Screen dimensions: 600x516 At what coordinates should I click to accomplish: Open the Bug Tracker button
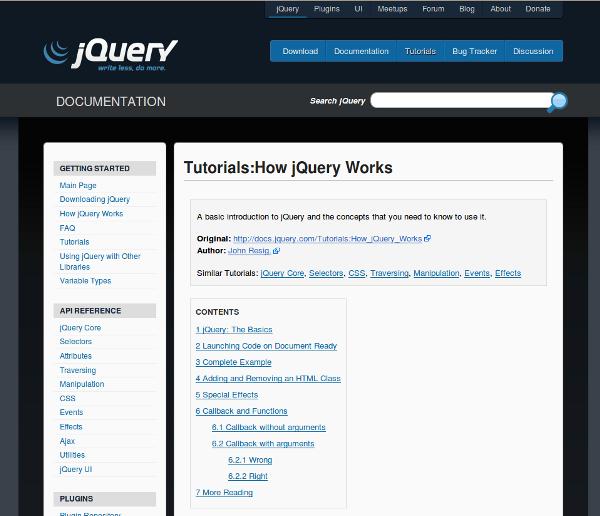point(474,51)
